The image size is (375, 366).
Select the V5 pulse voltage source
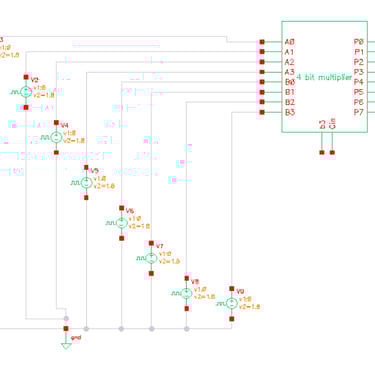86,182
